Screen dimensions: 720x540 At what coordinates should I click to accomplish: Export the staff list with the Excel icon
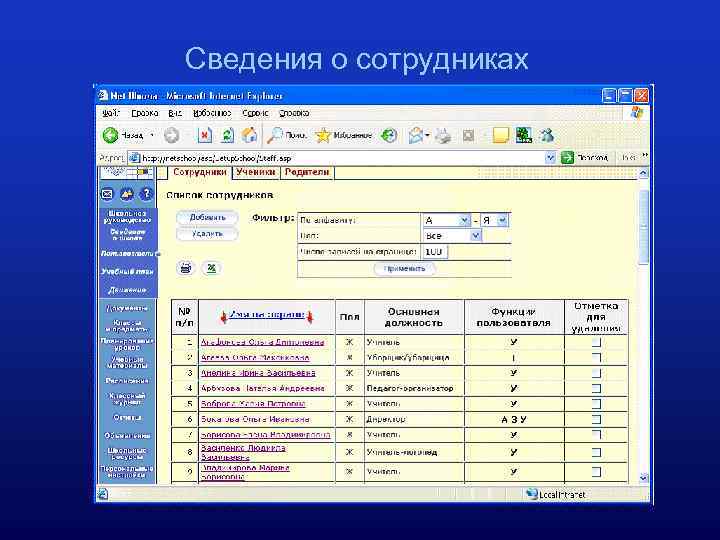tap(211, 268)
